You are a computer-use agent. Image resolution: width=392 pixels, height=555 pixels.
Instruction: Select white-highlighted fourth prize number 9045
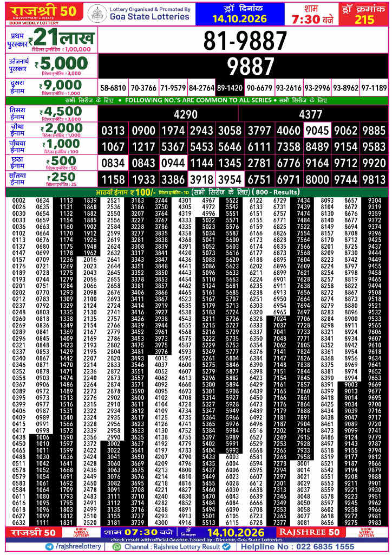click(317, 131)
